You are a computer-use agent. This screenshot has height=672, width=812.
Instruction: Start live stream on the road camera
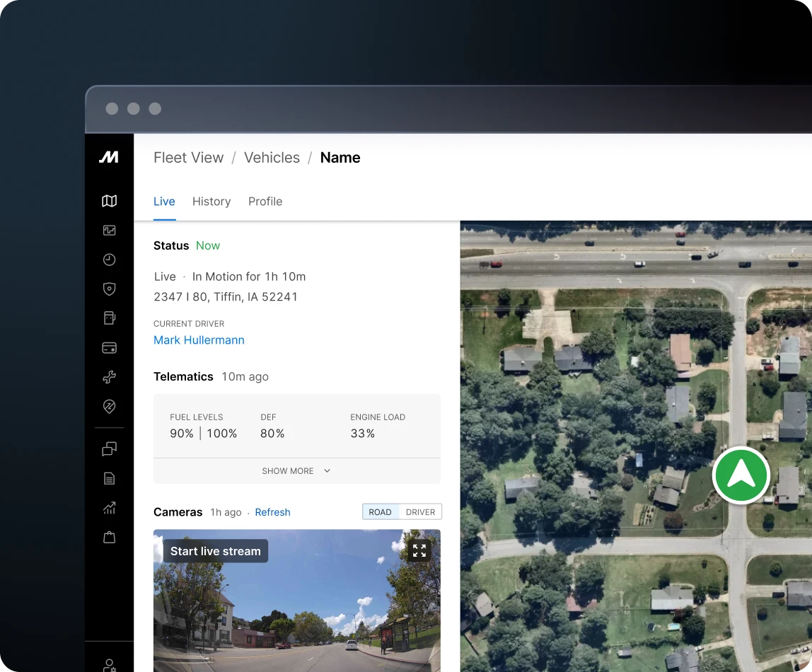215,550
